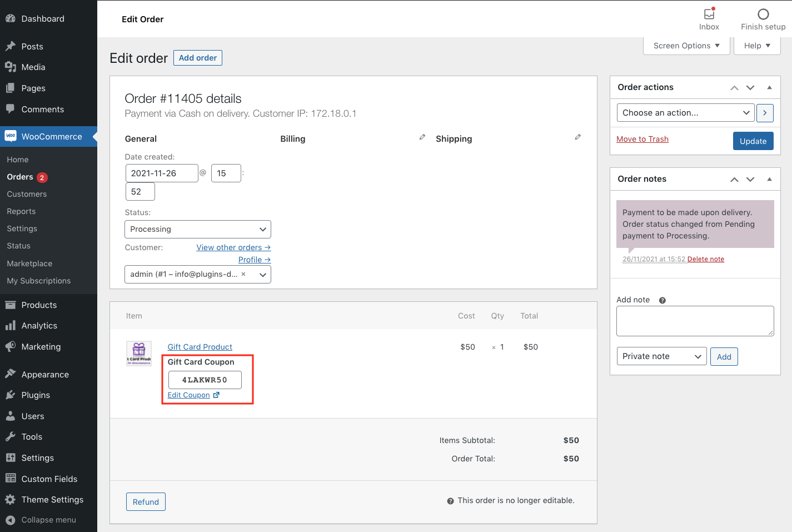Click the Theme Settings gear icon
This screenshot has height=532, width=792.
[10, 499]
